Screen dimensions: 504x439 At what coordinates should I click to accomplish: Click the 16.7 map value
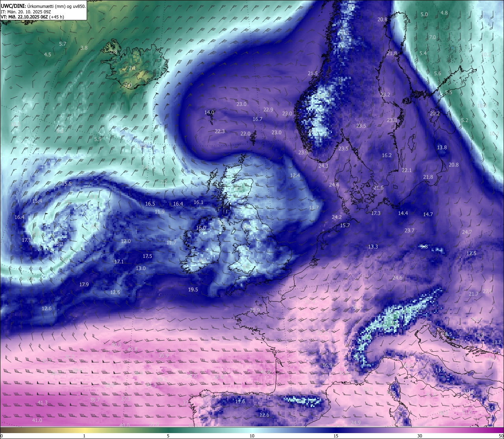pyautogui.click(x=257, y=119)
